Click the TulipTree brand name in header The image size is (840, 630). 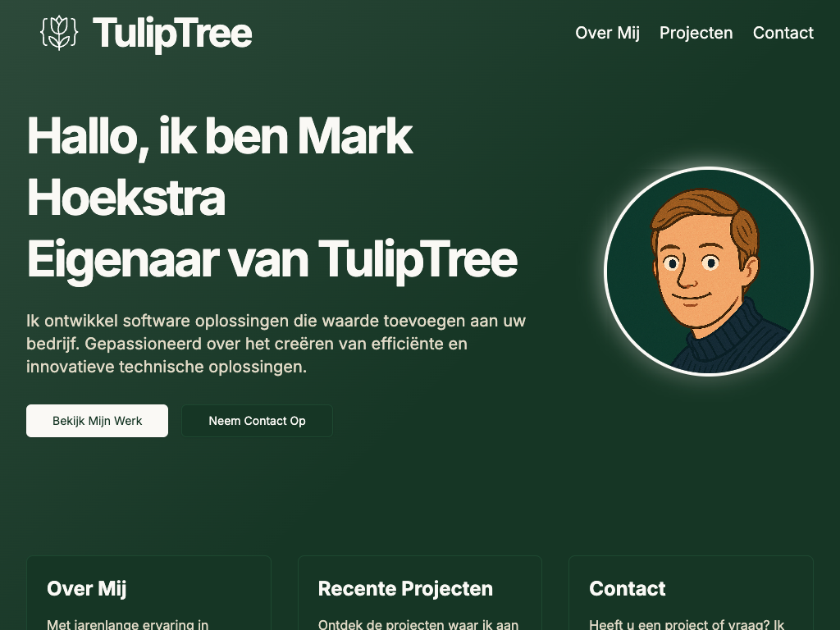pyautogui.click(x=172, y=34)
